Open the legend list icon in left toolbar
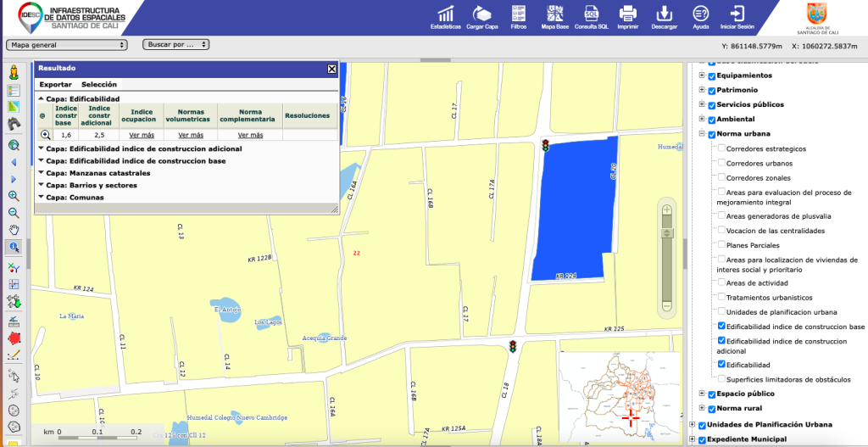868x447 pixels. tap(14, 90)
